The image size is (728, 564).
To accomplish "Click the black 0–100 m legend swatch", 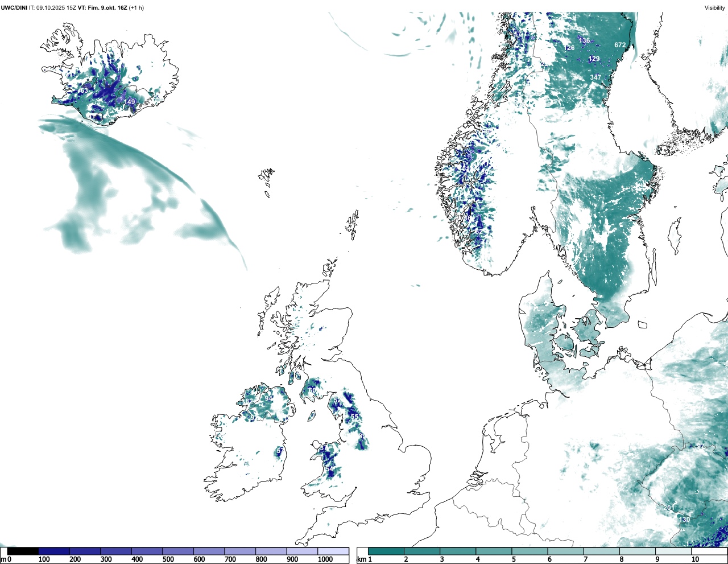I will (x=23, y=551).
